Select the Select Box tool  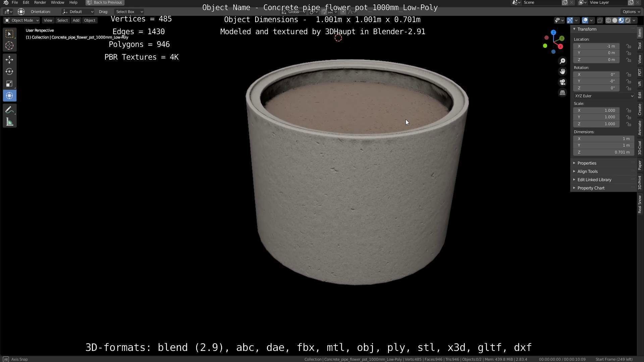click(x=9, y=34)
